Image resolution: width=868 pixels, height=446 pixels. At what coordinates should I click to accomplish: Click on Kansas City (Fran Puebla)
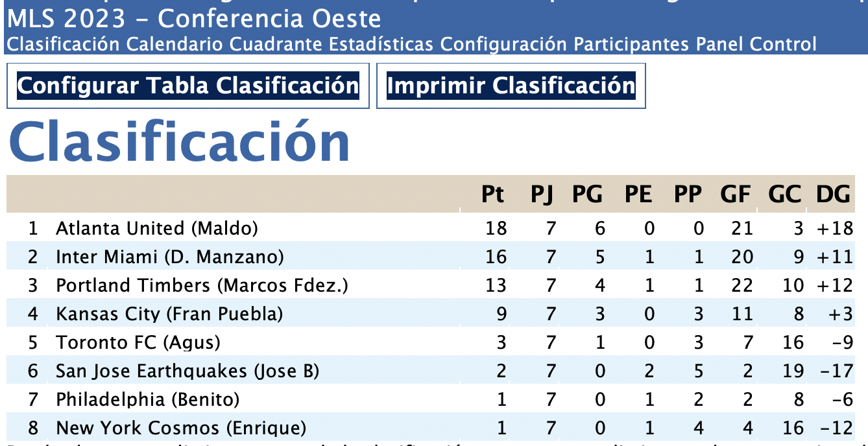169,314
